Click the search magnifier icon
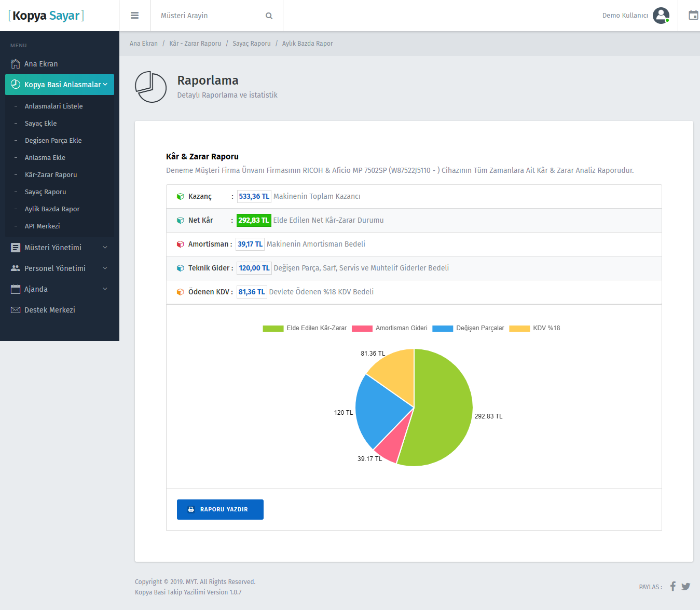 point(269,16)
